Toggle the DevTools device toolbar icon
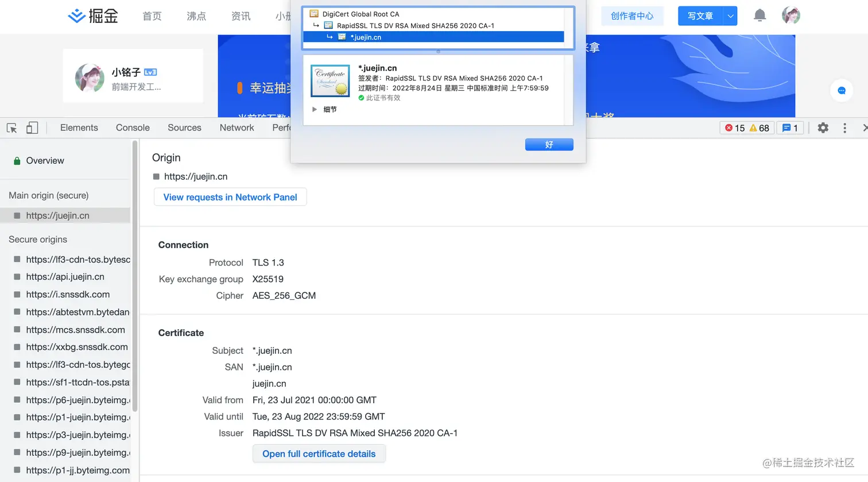This screenshot has height=482, width=868. pos(32,128)
